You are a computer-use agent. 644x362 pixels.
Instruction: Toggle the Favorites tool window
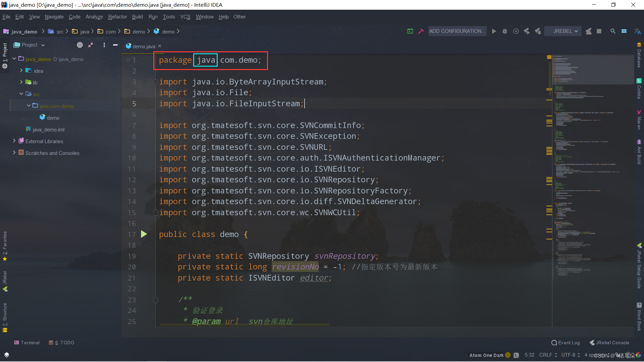(5, 246)
